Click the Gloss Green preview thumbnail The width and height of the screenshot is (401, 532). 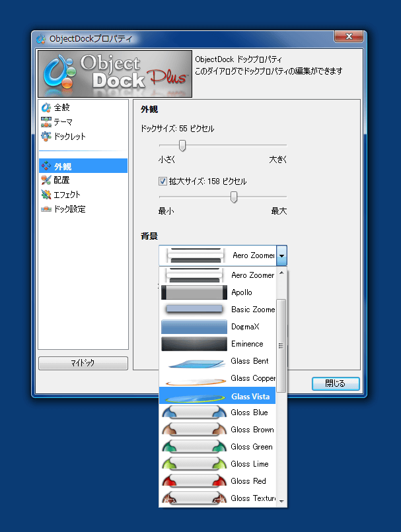pos(194,447)
